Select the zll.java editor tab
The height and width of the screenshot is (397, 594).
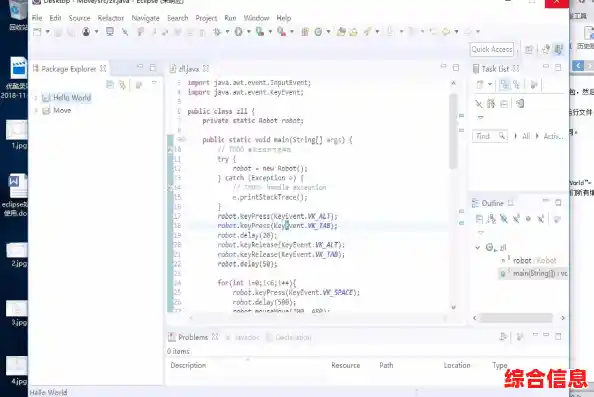pos(189,69)
